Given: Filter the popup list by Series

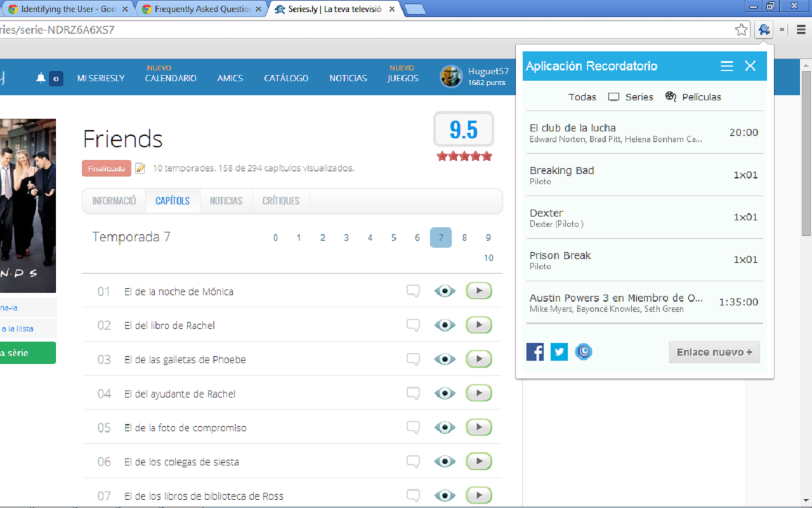Looking at the screenshot, I should click(631, 97).
